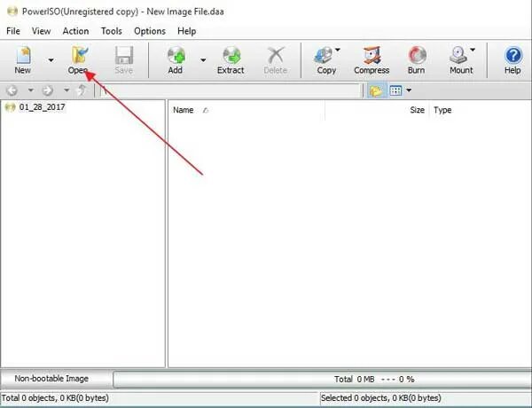Expand the Back history dropdown arrow
This screenshot has height=408, width=532.
click(30, 90)
